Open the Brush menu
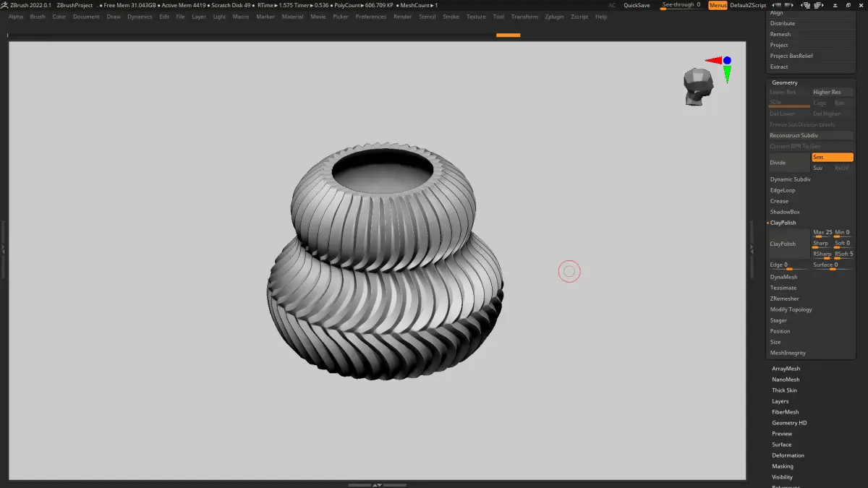 (x=37, y=17)
